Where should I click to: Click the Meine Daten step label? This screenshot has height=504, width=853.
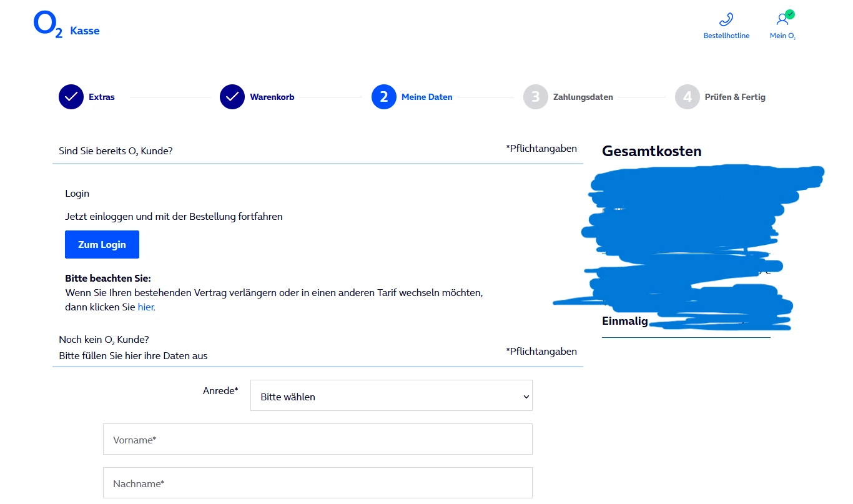(427, 97)
